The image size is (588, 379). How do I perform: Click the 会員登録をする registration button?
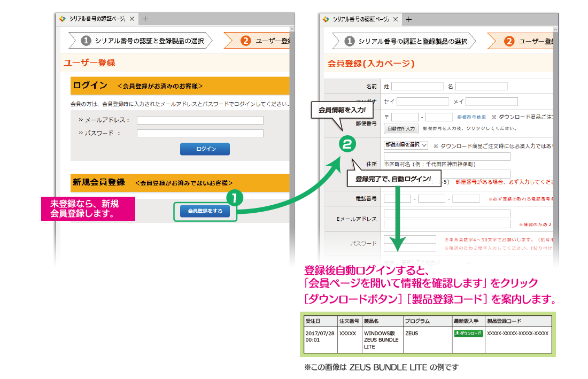pyautogui.click(x=205, y=212)
